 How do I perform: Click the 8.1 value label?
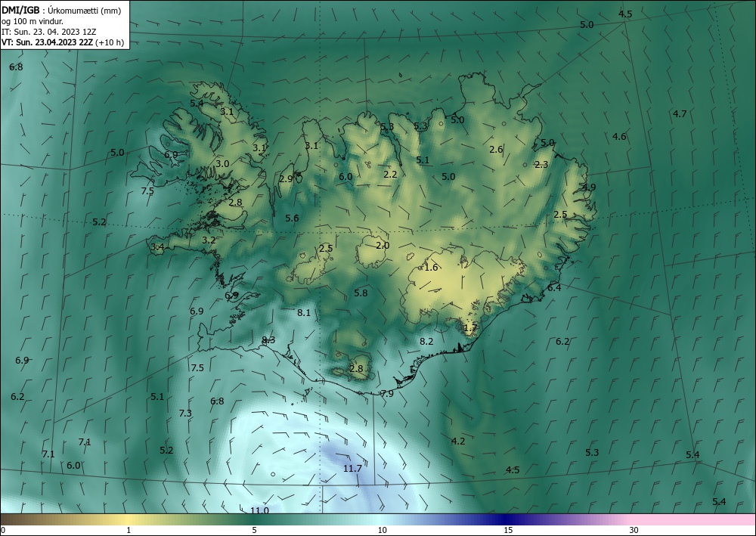coord(304,312)
